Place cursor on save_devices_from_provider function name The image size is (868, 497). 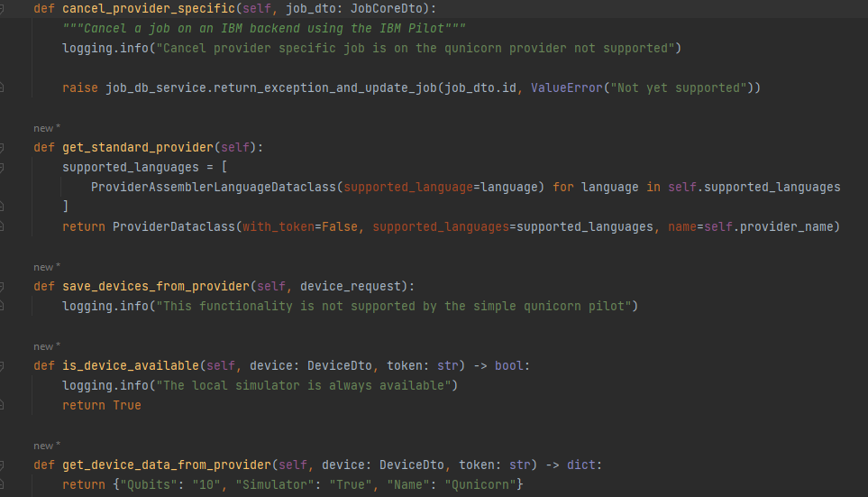coord(156,287)
